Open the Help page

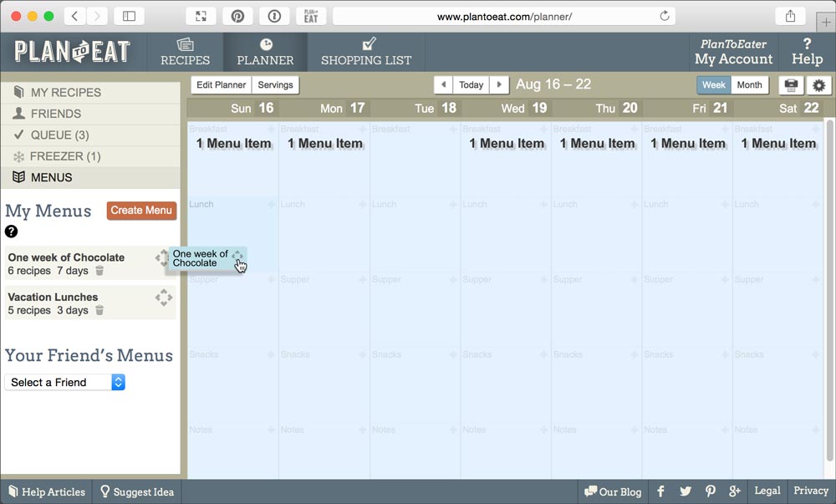(807, 52)
